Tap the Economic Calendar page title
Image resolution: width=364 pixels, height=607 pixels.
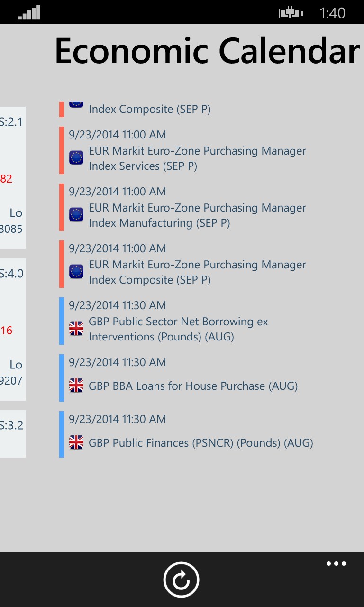[x=207, y=51]
